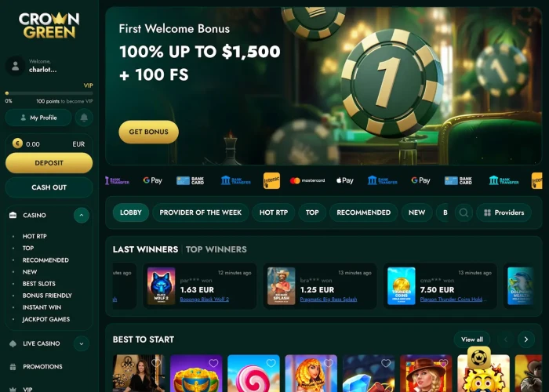This screenshot has height=392, width=549.
Task: Toggle heart on the Egyptian queen game
Action: (x=329, y=363)
